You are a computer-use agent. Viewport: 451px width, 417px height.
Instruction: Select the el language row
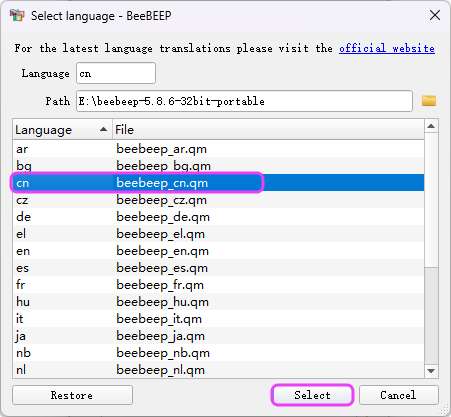click(x=219, y=234)
